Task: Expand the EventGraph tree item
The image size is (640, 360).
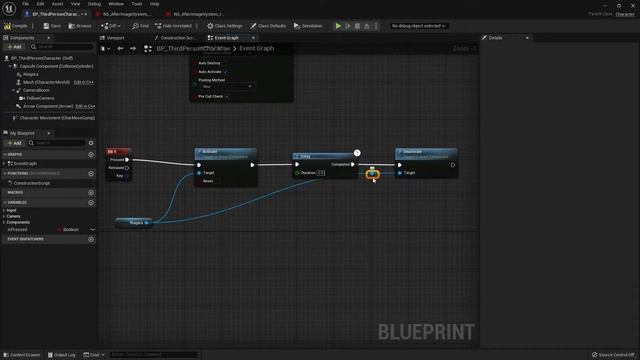Action: pyautogui.click(x=4, y=163)
